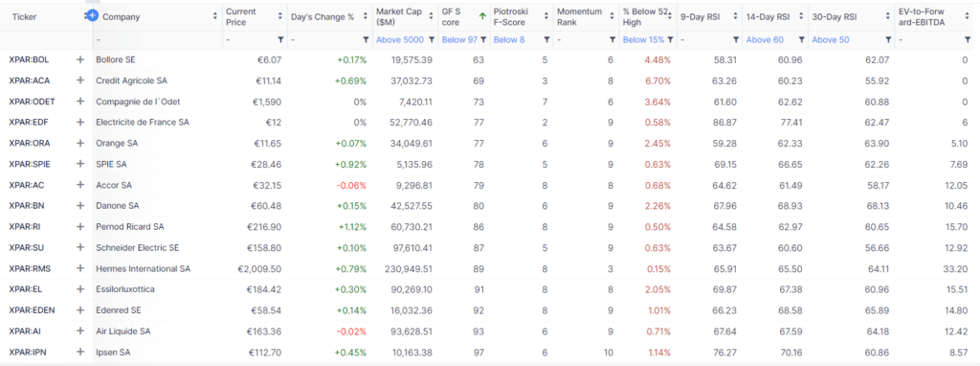
Task: Toggle sort on Day's Change % column
Action: [x=366, y=17]
